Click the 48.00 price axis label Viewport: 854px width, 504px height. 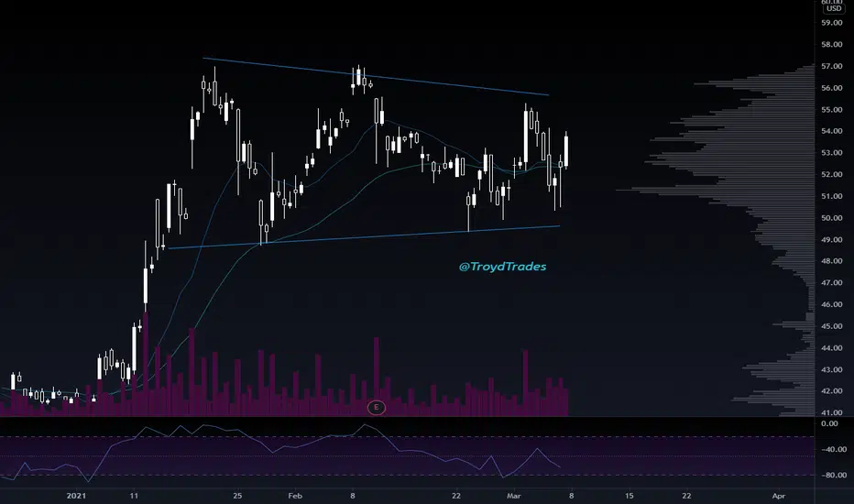(x=832, y=261)
